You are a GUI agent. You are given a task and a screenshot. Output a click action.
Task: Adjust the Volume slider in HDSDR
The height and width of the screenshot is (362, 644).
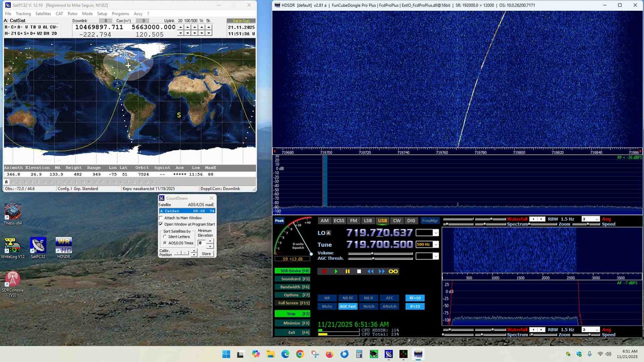(x=372, y=253)
